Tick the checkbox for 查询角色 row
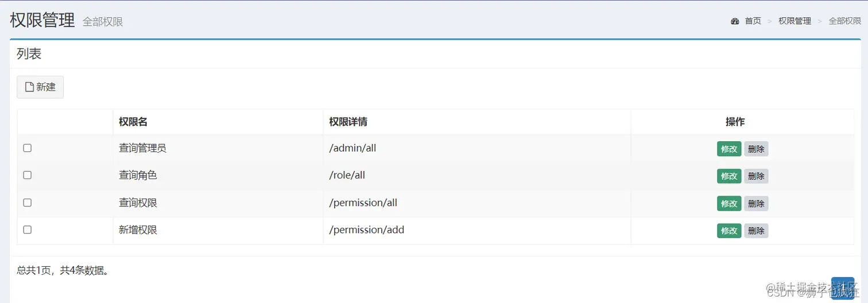This screenshot has width=868, height=303. coord(27,175)
